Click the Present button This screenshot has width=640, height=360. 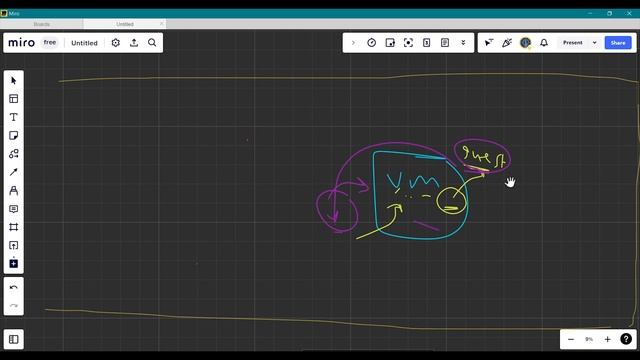pos(573,43)
